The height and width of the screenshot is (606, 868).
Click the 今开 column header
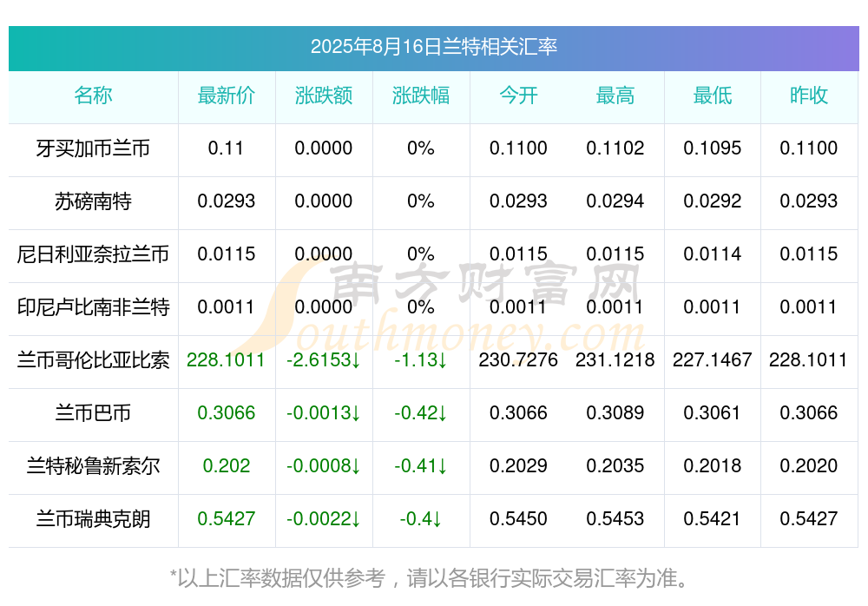[x=518, y=96]
